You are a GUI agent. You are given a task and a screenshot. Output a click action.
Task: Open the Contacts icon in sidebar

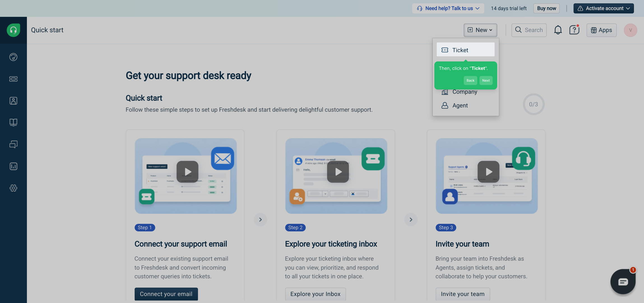[x=13, y=101]
